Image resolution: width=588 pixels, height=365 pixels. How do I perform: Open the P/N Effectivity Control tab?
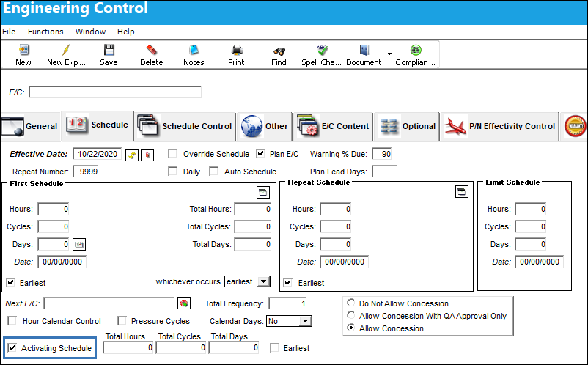pyautogui.click(x=499, y=126)
